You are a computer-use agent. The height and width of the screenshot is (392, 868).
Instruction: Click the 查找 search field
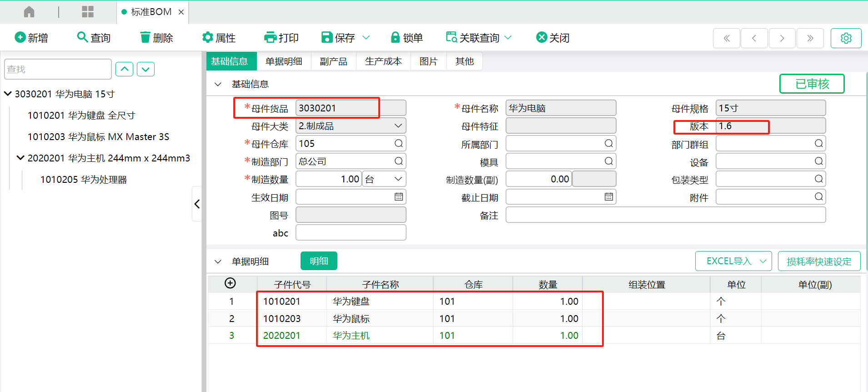coord(58,69)
